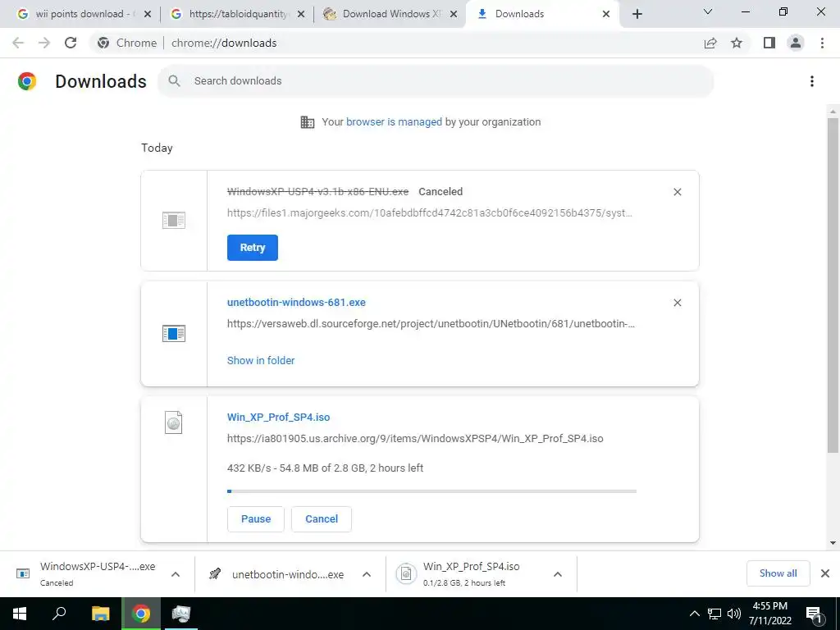The image size is (840, 630).
Task: Click the sourceforge.net download URL text
Action: [431, 323]
